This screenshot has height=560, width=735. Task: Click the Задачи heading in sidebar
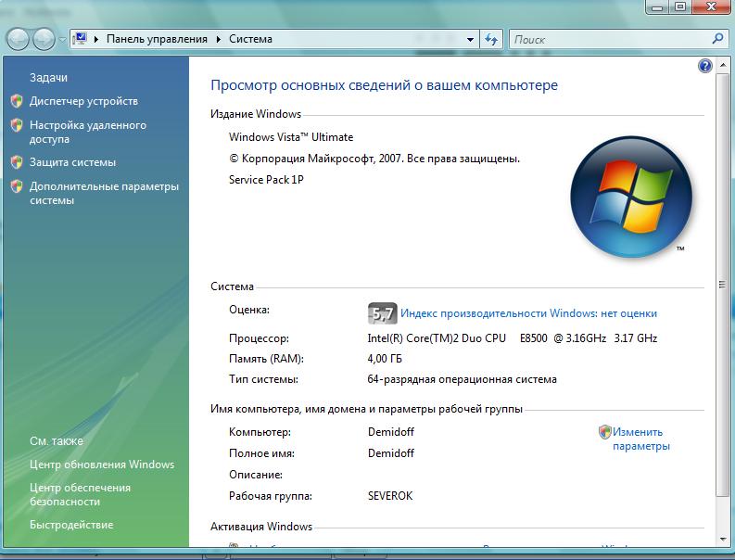[x=48, y=77]
